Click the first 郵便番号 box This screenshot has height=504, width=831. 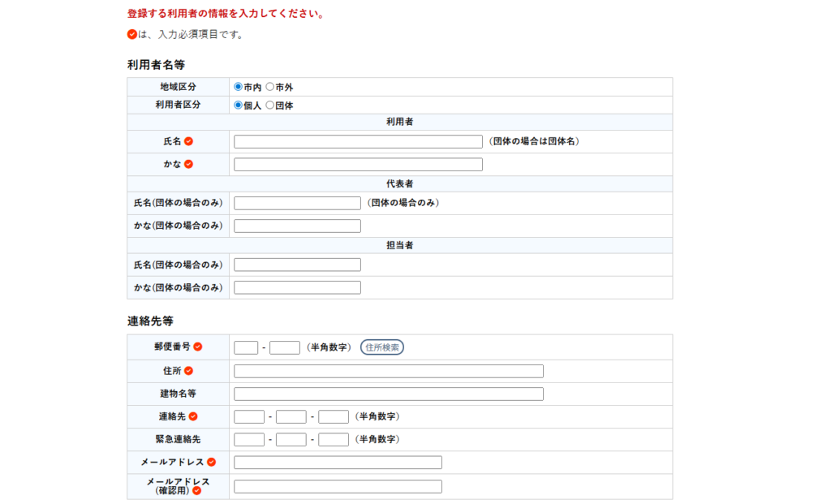coord(246,347)
